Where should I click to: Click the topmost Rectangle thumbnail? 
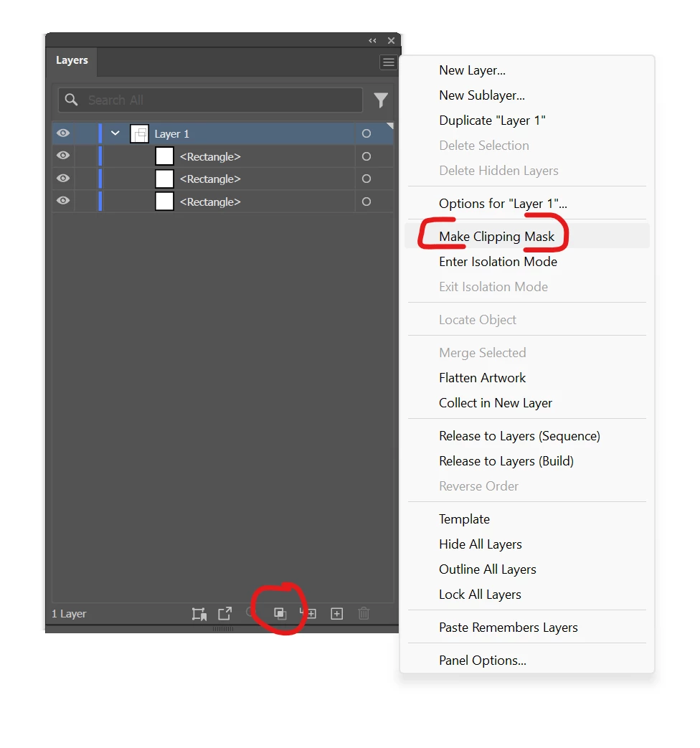(x=164, y=156)
